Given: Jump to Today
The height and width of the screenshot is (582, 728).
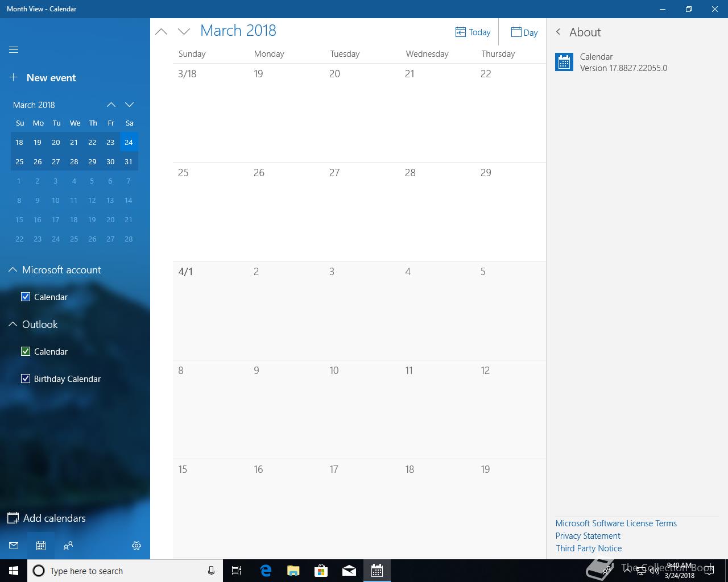Looking at the screenshot, I should click(x=473, y=32).
